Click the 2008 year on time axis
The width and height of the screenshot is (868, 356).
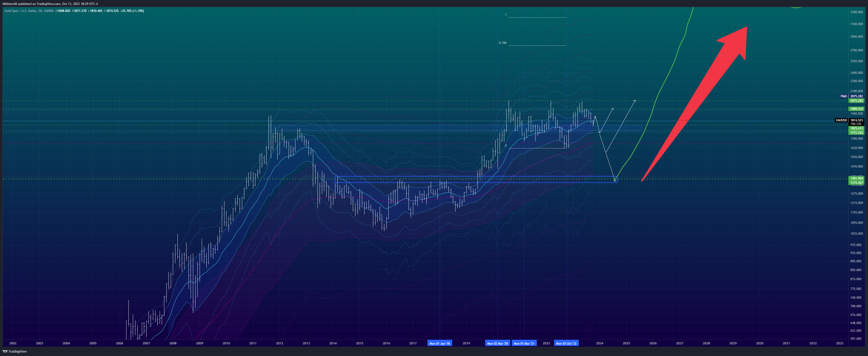(173, 343)
